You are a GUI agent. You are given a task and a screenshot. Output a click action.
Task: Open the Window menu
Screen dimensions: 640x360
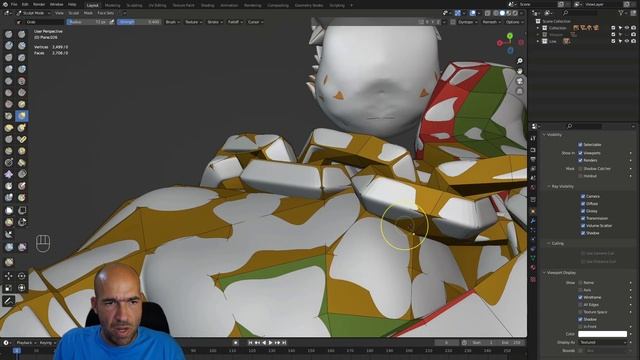(x=56, y=4)
